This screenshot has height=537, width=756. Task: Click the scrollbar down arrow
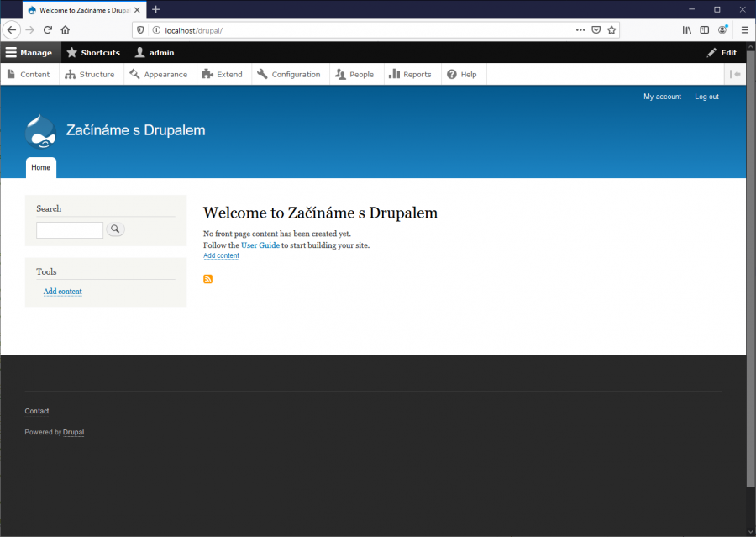751,532
